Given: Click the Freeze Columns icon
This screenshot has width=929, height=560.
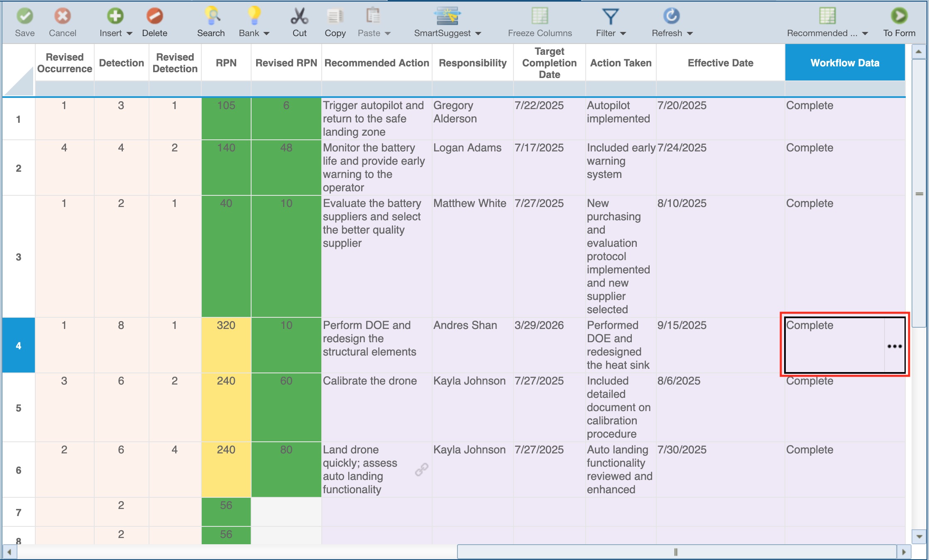Looking at the screenshot, I should 540,17.
